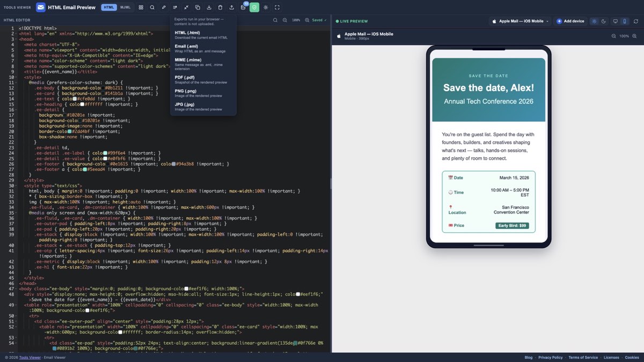Image resolution: width=644 pixels, height=362 pixels.
Task: Click the HTML Email Preview logo
Action: tap(41, 8)
